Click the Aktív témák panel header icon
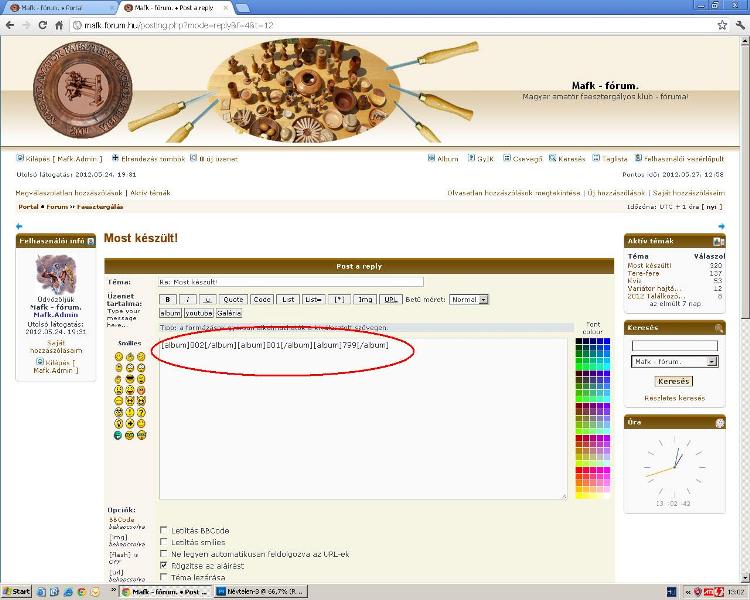750x600 pixels. tap(718, 241)
